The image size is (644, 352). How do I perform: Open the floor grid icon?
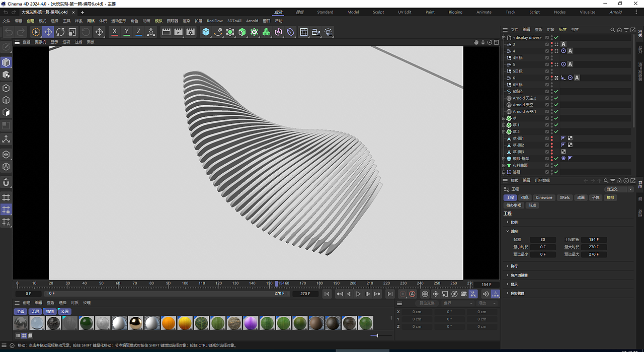point(304,32)
